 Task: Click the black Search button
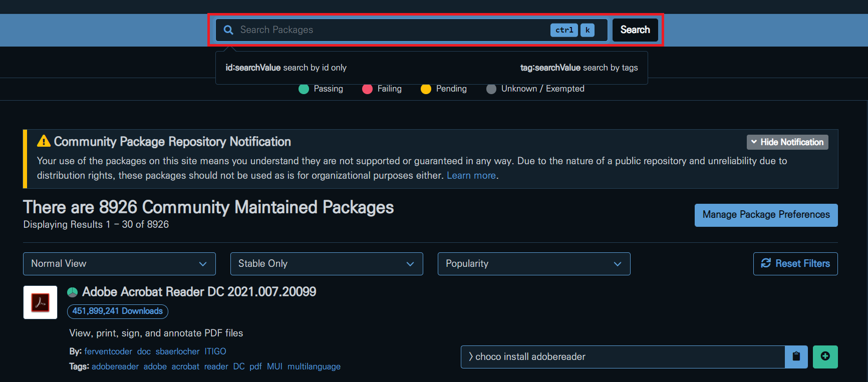click(x=635, y=30)
